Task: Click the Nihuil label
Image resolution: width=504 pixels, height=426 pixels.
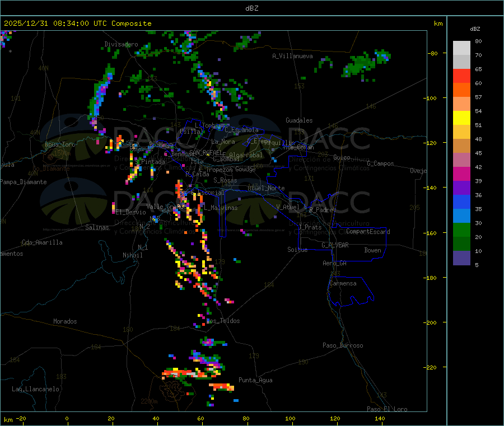Action: pyautogui.click(x=133, y=255)
